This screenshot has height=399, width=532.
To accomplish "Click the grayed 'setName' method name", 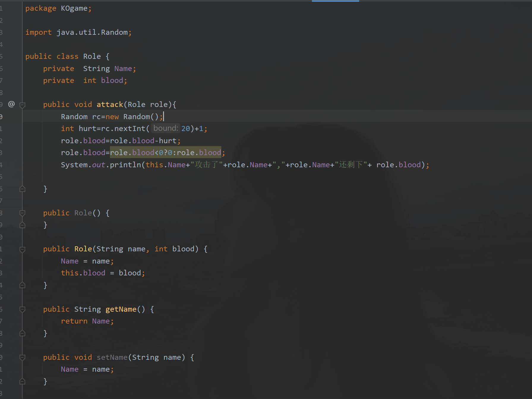I will point(112,357).
